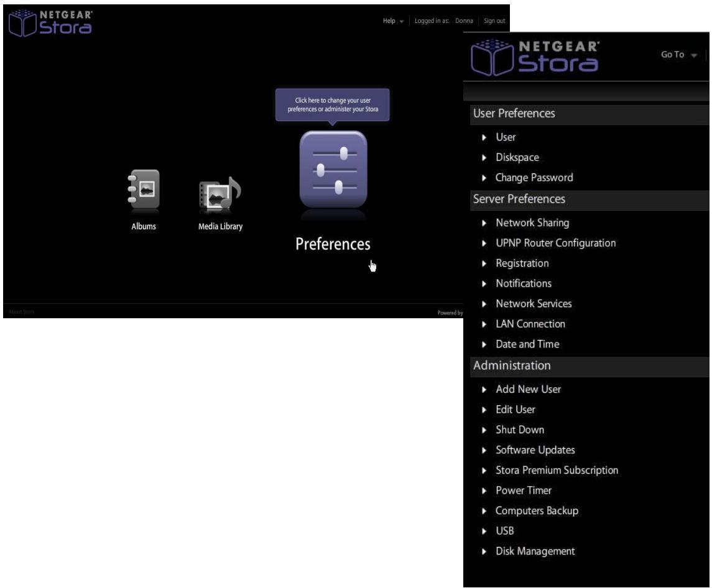Open the Software Updates item
This screenshot has height=588, width=712.
[535, 450]
